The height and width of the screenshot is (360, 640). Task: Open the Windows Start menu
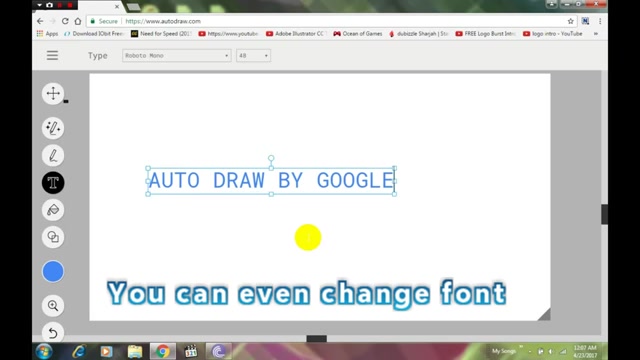pyautogui.click(x=44, y=351)
